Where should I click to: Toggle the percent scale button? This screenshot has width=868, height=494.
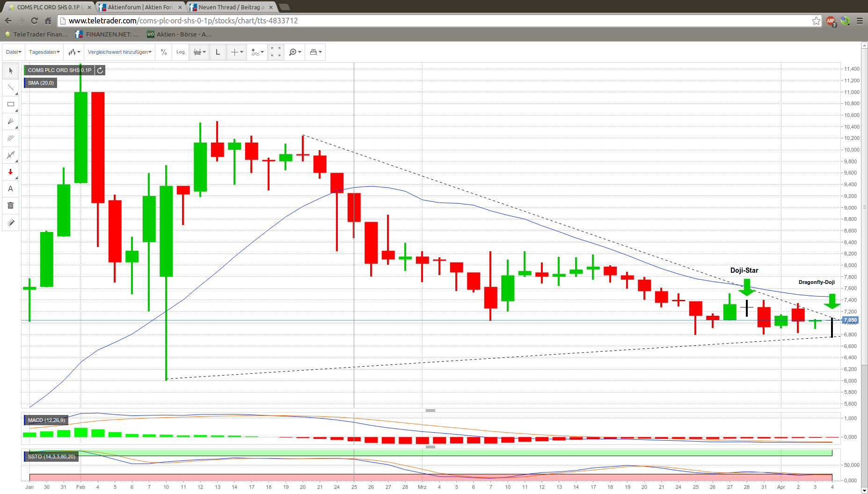164,52
